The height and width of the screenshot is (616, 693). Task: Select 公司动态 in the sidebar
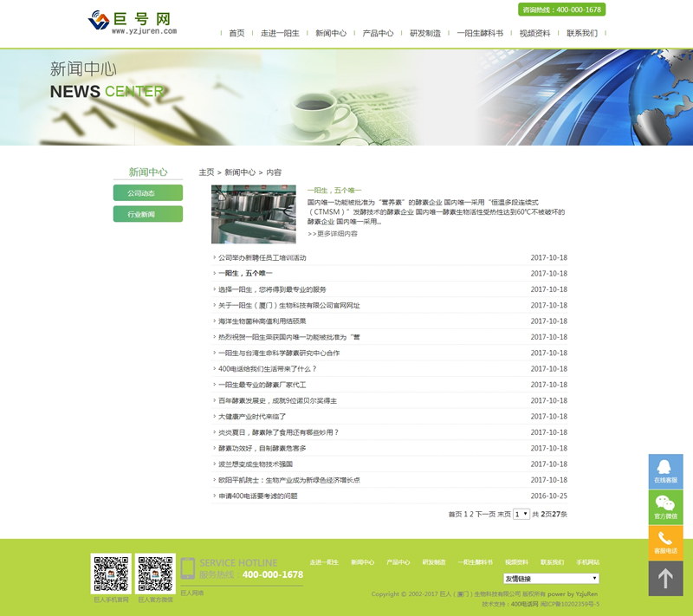[147, 193]
